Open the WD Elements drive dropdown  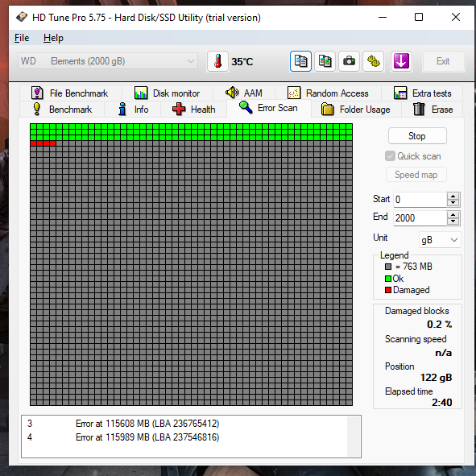108,61
